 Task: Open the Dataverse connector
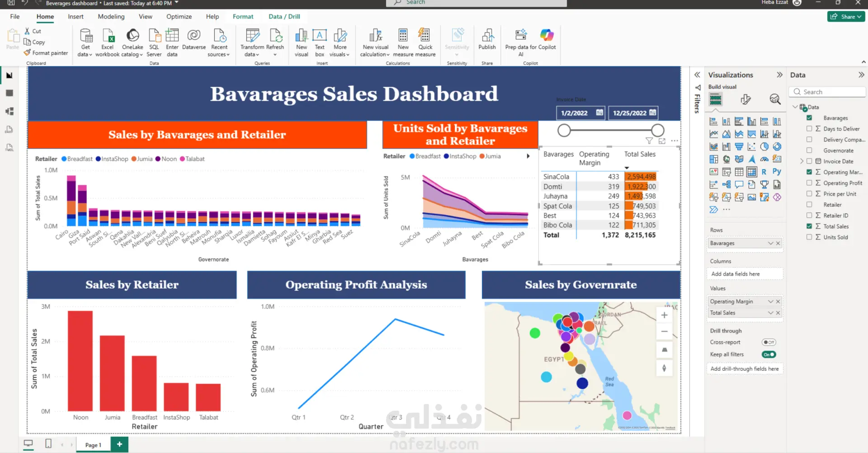194,39
